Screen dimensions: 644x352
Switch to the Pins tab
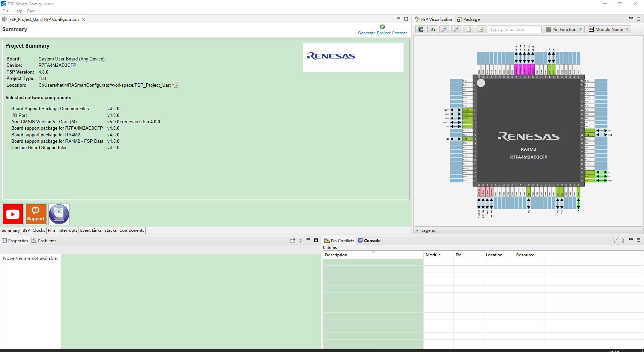[52, 230]
